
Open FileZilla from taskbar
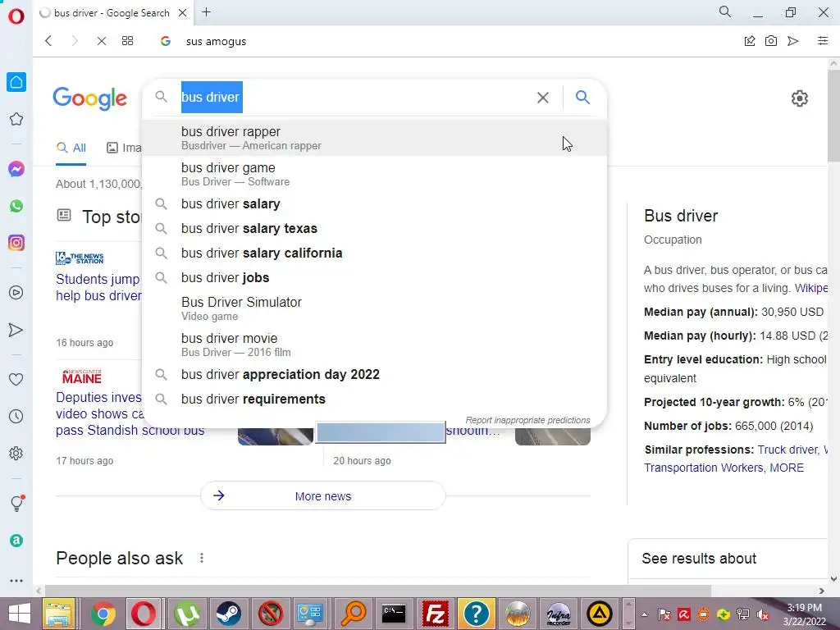435,614
